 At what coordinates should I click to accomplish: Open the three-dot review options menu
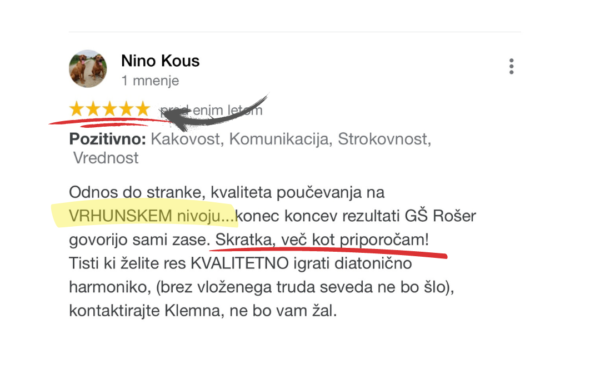[x=511, y=67]
